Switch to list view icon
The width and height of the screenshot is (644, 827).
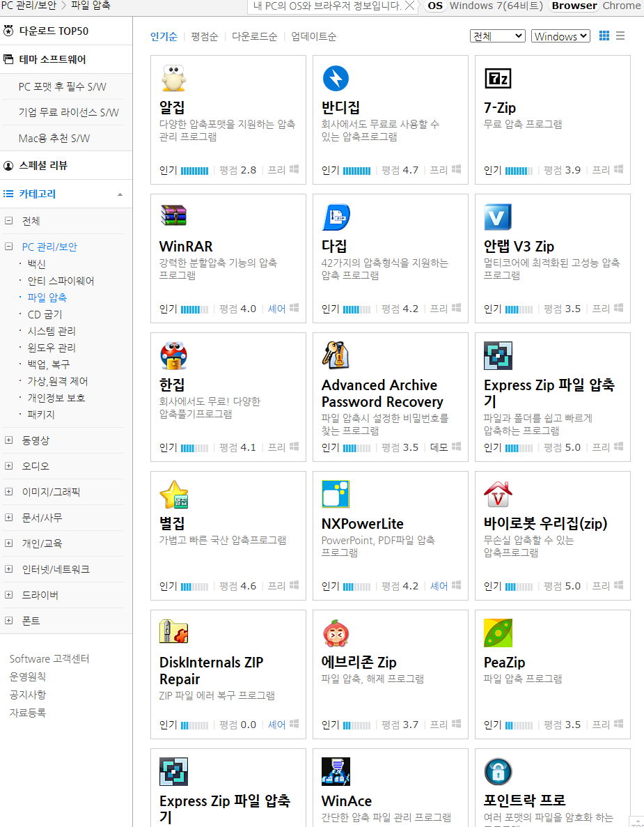pos(620,36)
